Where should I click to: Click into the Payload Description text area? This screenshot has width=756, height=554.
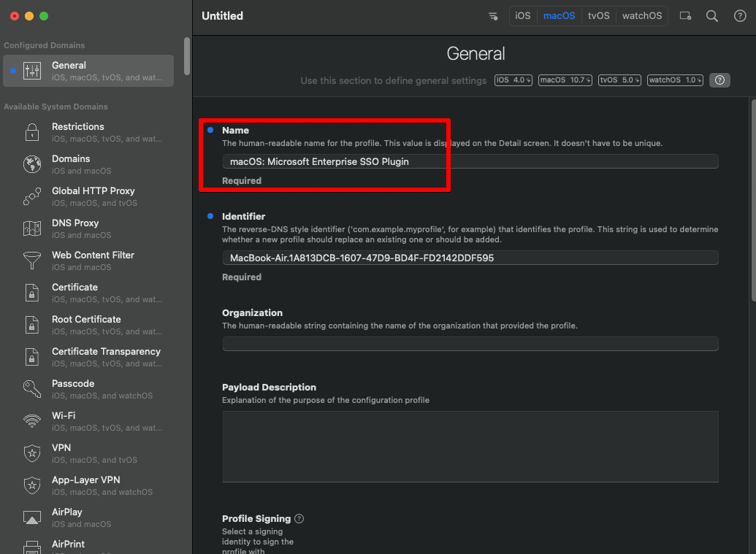pyautogui.click(x=470, y=447)
